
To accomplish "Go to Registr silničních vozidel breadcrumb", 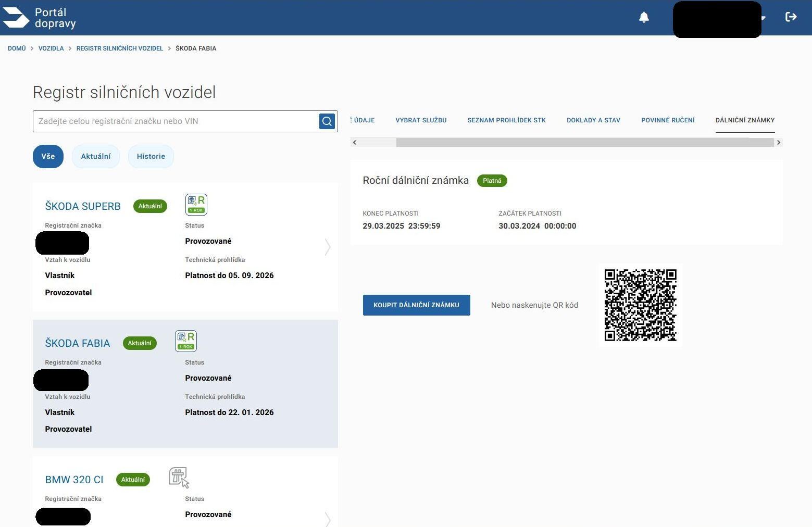I will (x=120, y=48).
